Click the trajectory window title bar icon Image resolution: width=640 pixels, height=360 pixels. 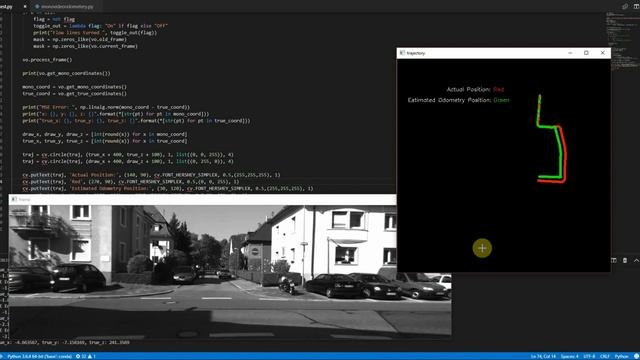coord(402,53)
